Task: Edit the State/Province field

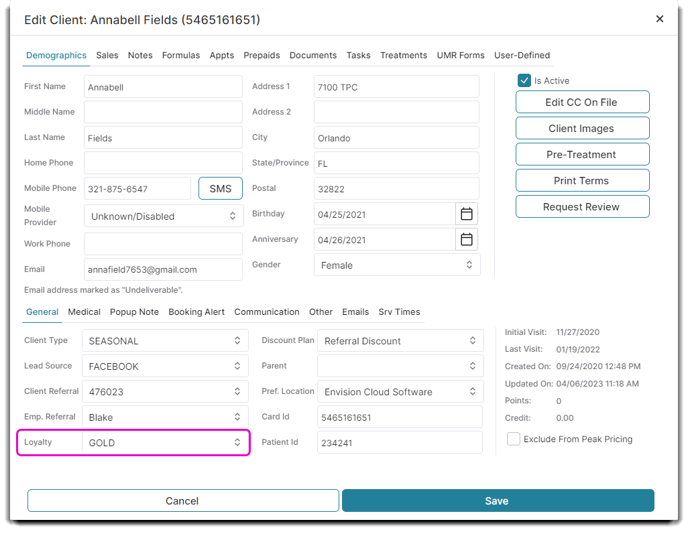Action: (x=397, y=163)
